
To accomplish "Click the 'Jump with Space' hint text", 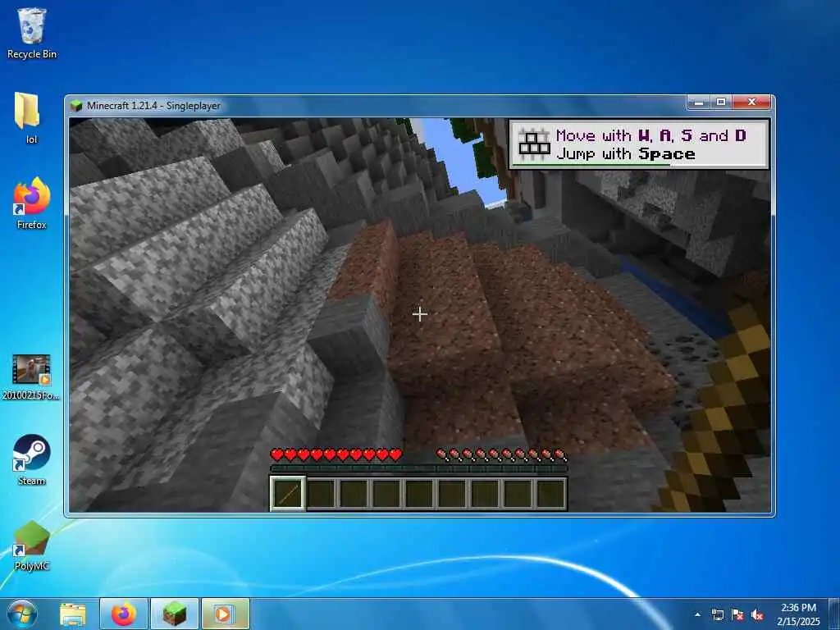I will [626, 154].
